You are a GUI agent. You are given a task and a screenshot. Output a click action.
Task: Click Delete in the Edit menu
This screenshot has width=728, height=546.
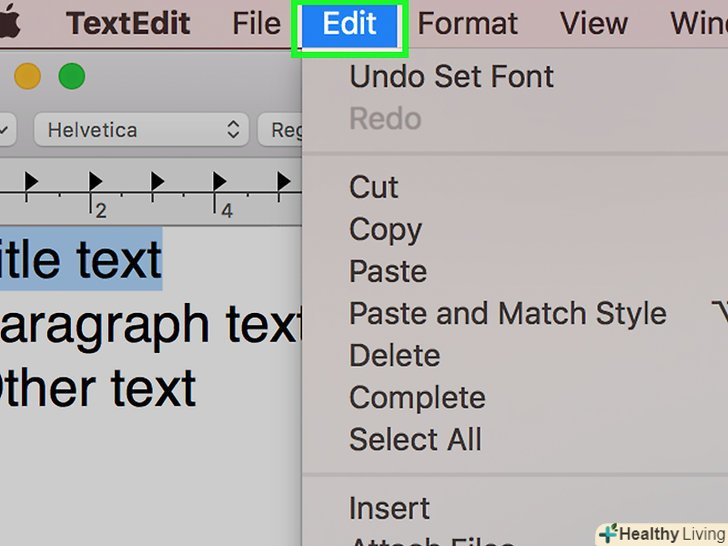click(394, 355)
